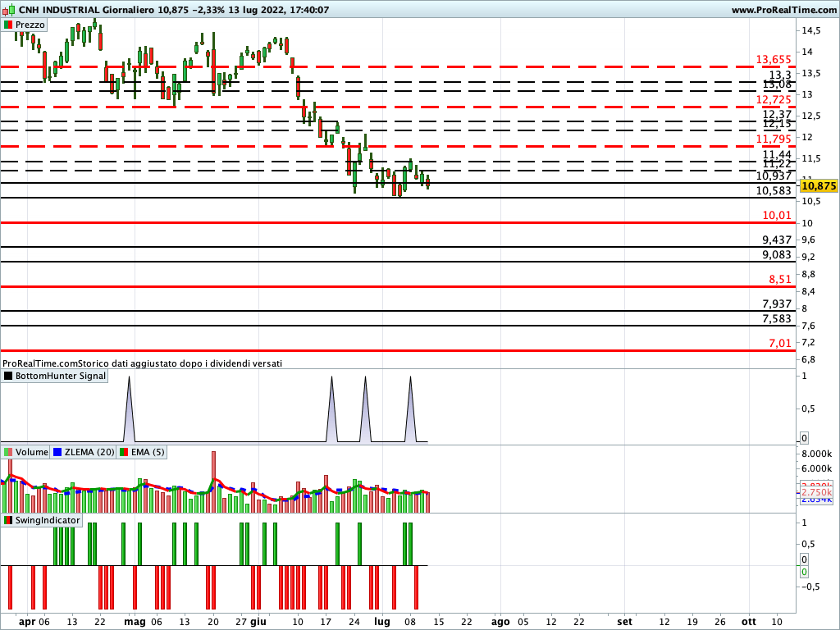The image size is (840, 630).
Task: Toggle the SwingIndicator panel label
Action: click(x=45, y=518)
